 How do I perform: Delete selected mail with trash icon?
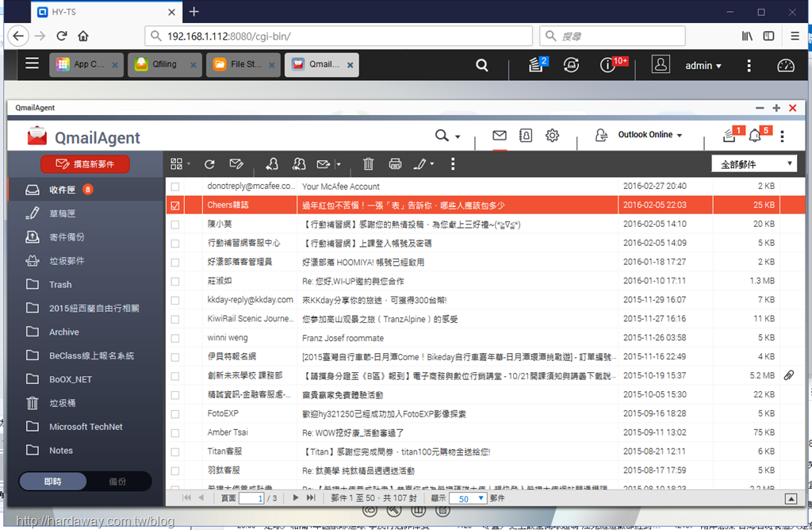(x=368, y=163)
